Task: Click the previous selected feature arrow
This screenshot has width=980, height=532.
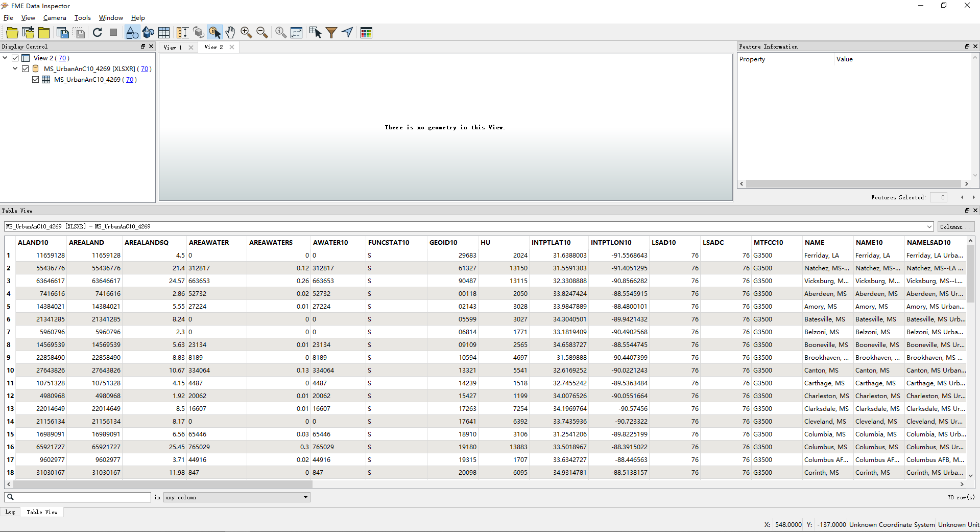Action: [962, 197]
